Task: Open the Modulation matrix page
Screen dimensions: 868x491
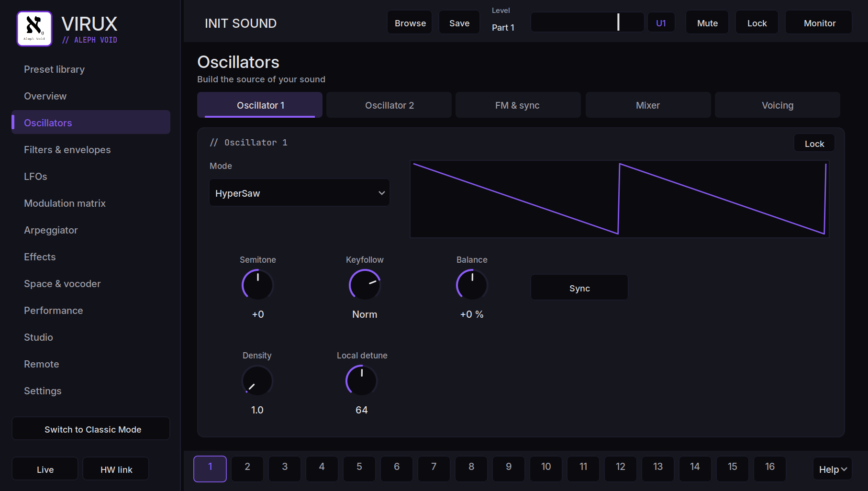Action: (91, 203)
